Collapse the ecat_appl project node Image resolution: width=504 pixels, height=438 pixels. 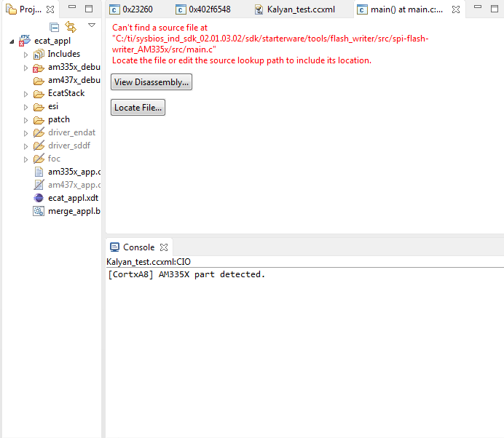[x=12, y=41]
